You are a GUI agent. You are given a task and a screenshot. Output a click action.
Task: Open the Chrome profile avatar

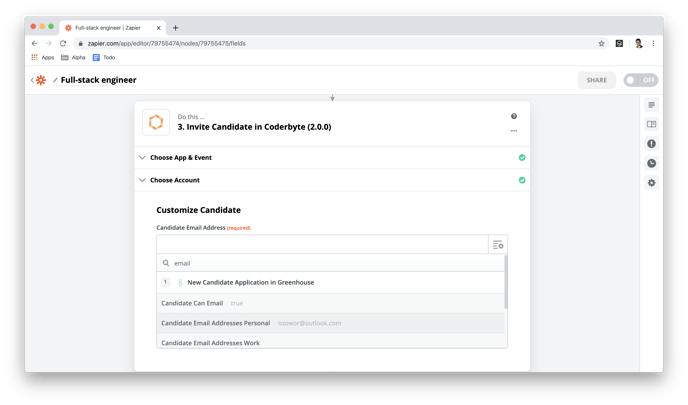[x=638, y=43]
